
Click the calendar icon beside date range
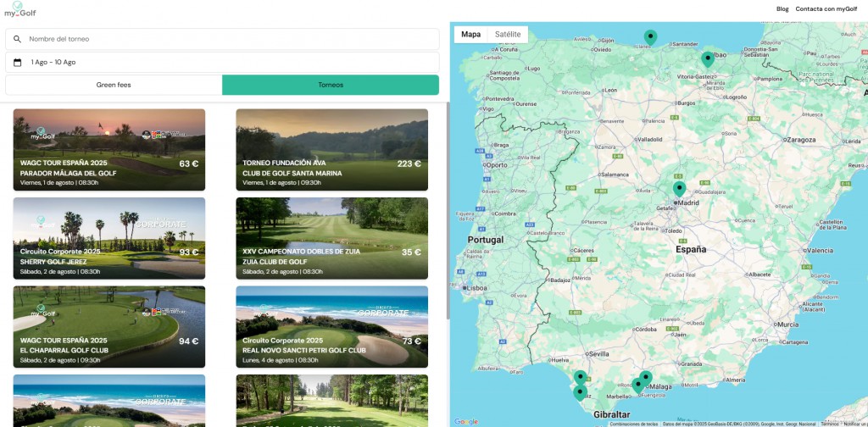tap(17, 63)
